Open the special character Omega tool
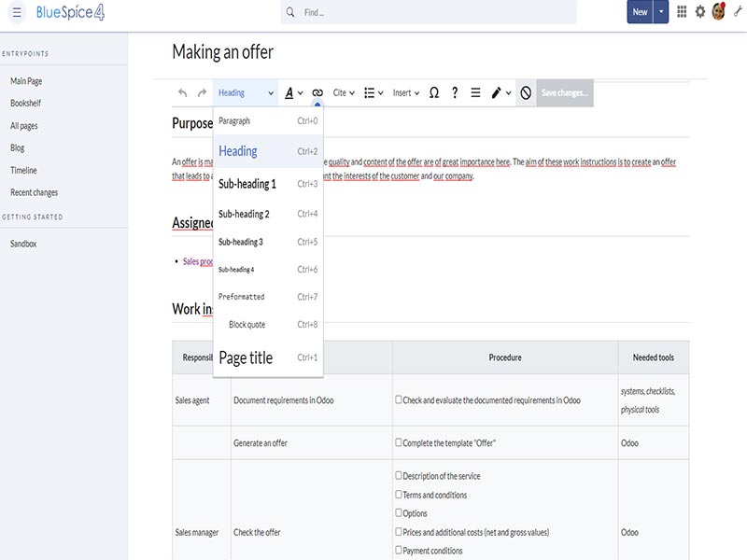 (x=433, y=93)
